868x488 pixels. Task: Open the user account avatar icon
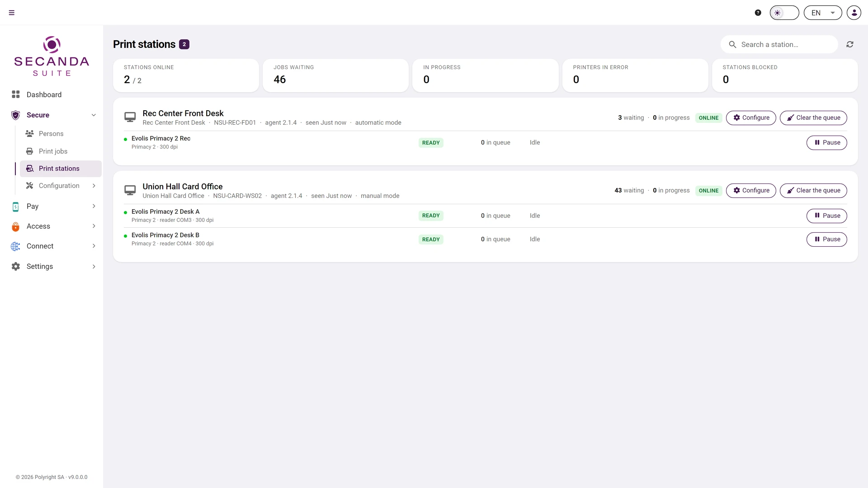coord(854,13)
